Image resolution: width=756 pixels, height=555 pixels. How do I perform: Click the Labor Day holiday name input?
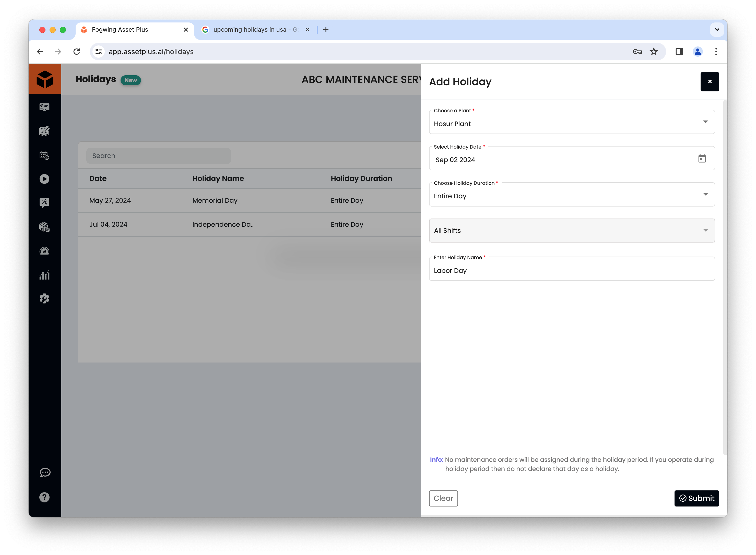(572, 270)
